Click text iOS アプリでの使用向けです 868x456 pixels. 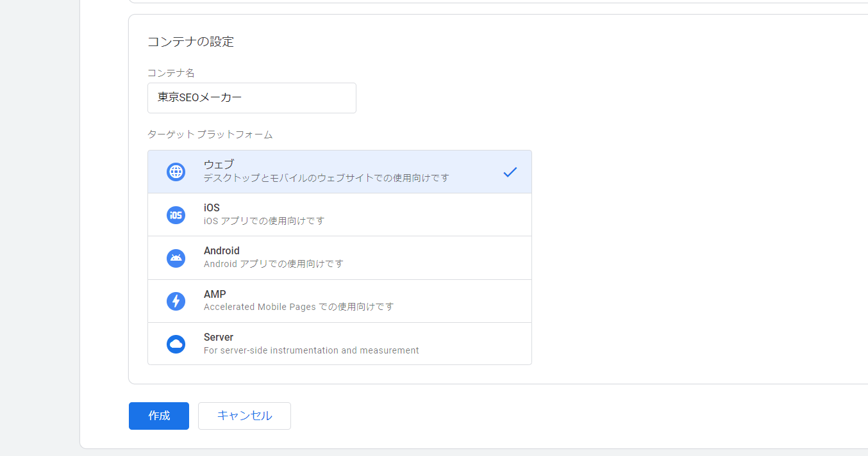(264, 221)
